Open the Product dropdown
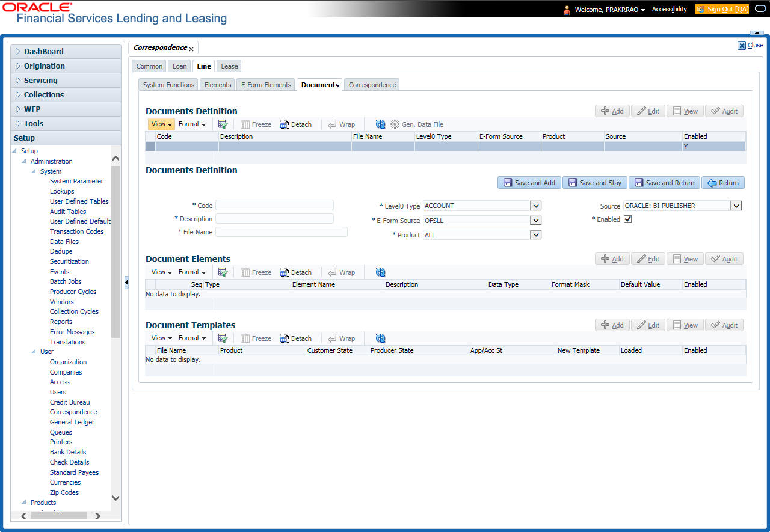 click(x=535, y=234)
